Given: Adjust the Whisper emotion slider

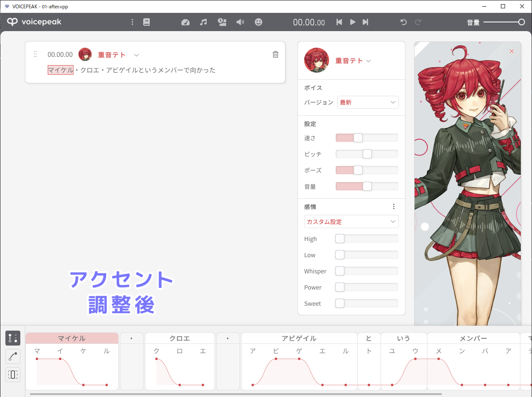Looking at the screenshot, I should tap(367, 271).
